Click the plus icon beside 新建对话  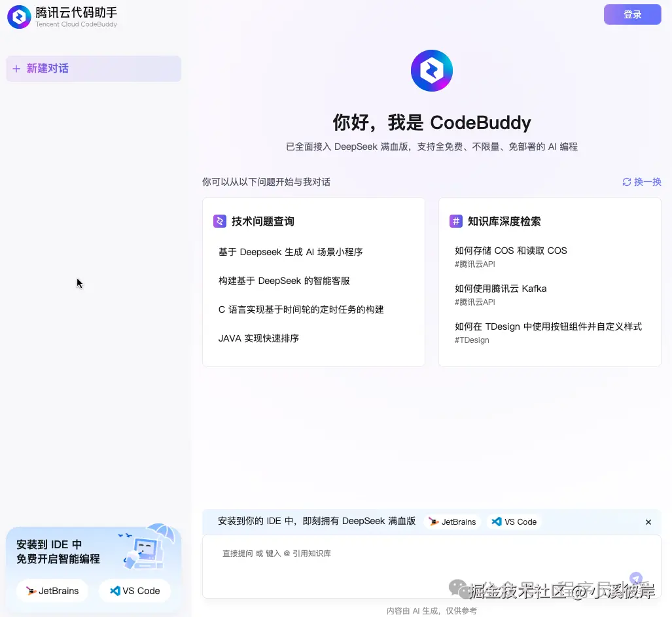16,69
